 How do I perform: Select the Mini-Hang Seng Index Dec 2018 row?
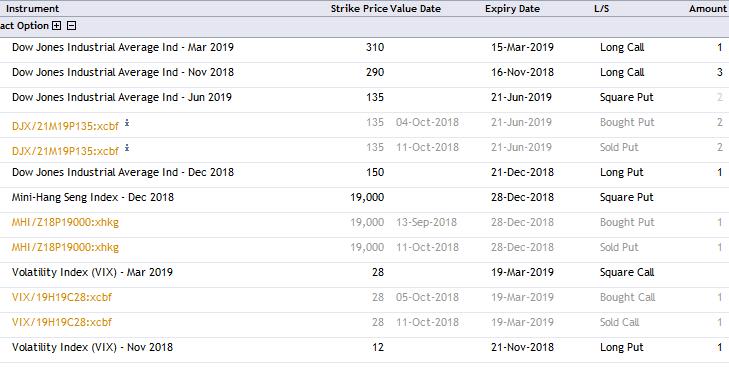364,197
